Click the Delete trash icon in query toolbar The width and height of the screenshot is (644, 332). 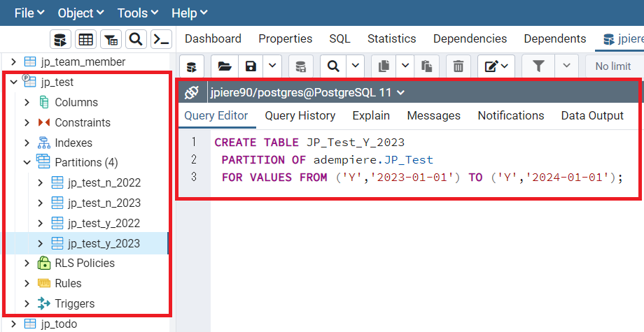pos(458,66)
